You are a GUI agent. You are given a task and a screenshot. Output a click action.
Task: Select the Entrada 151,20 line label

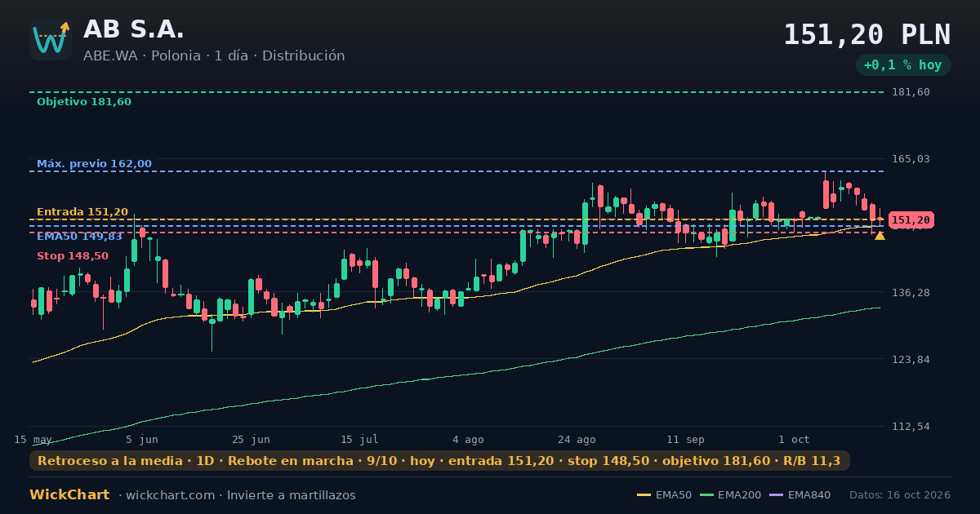(x=82, y=212)
